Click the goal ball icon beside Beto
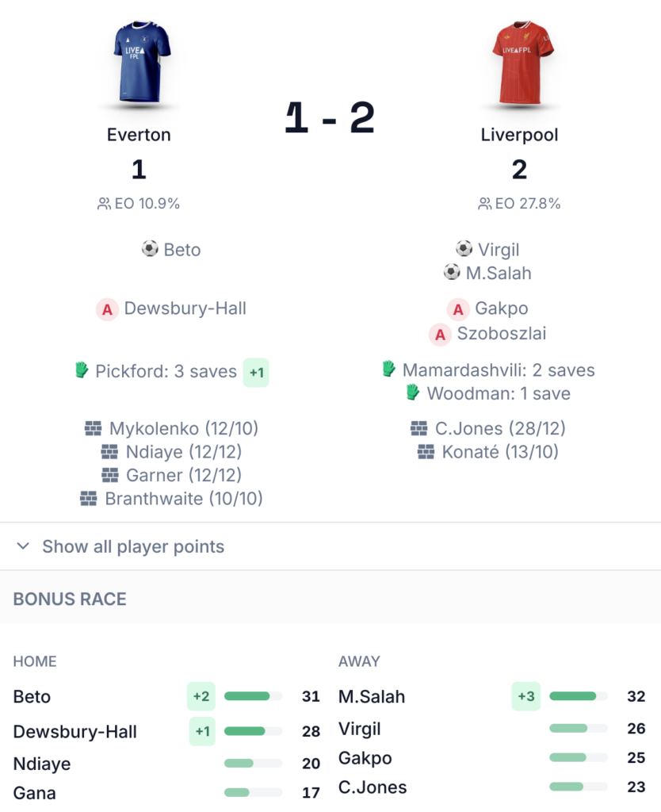Viewport: 661px width, 812px height. coord(150,249)
